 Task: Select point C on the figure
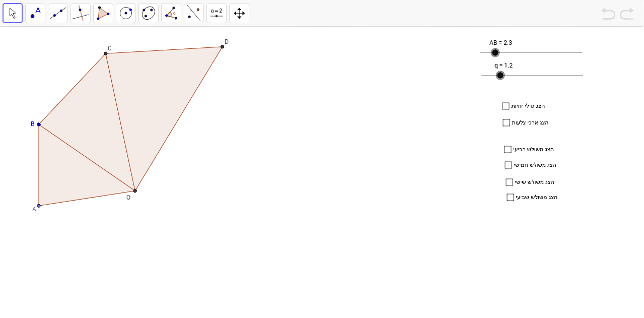pos(106,53)
